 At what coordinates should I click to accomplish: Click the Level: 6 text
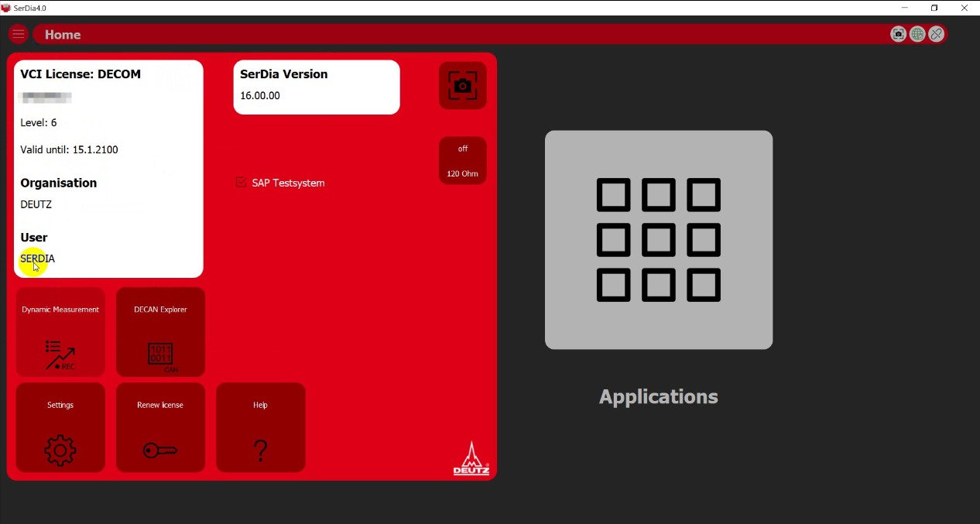39,122
